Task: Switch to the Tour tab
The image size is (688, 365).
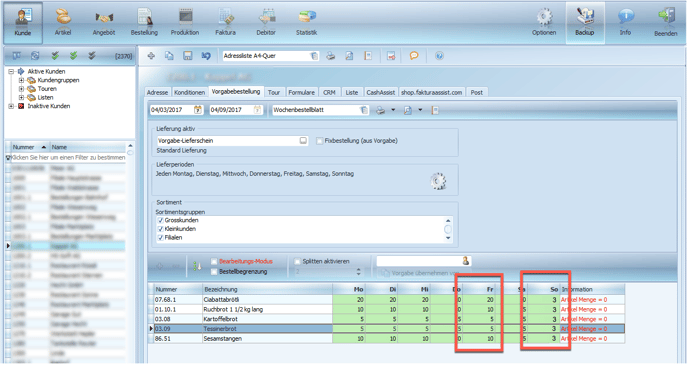Action: tap(274, 93)
